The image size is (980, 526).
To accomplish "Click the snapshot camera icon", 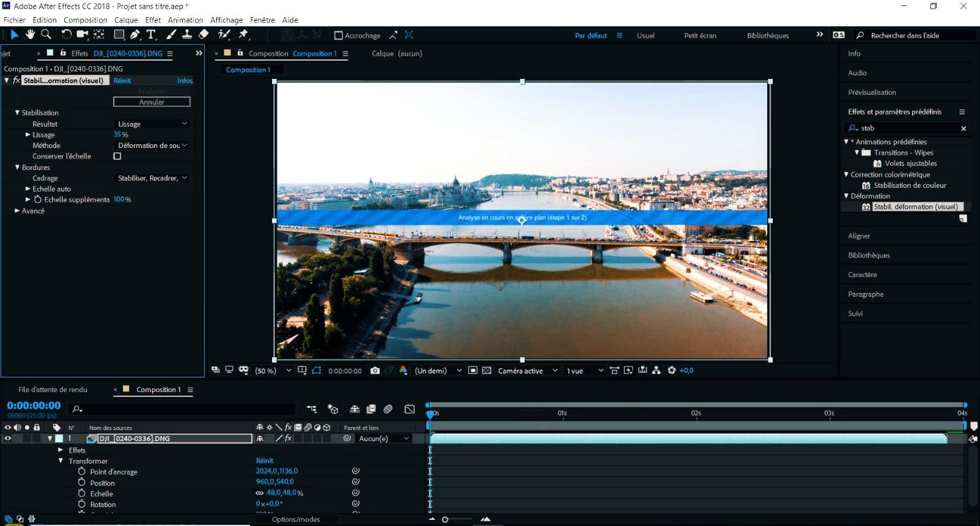I will (375, 371).
